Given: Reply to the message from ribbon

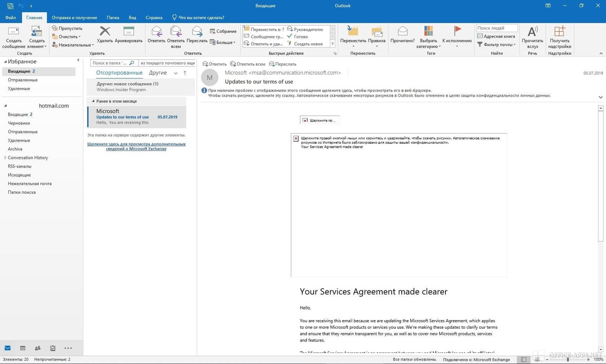Looking at the screenshot, I should pos(156,35).
